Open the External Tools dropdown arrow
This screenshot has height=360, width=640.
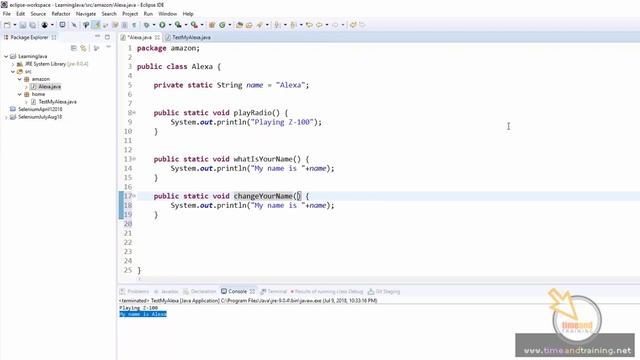coord(202,25)
